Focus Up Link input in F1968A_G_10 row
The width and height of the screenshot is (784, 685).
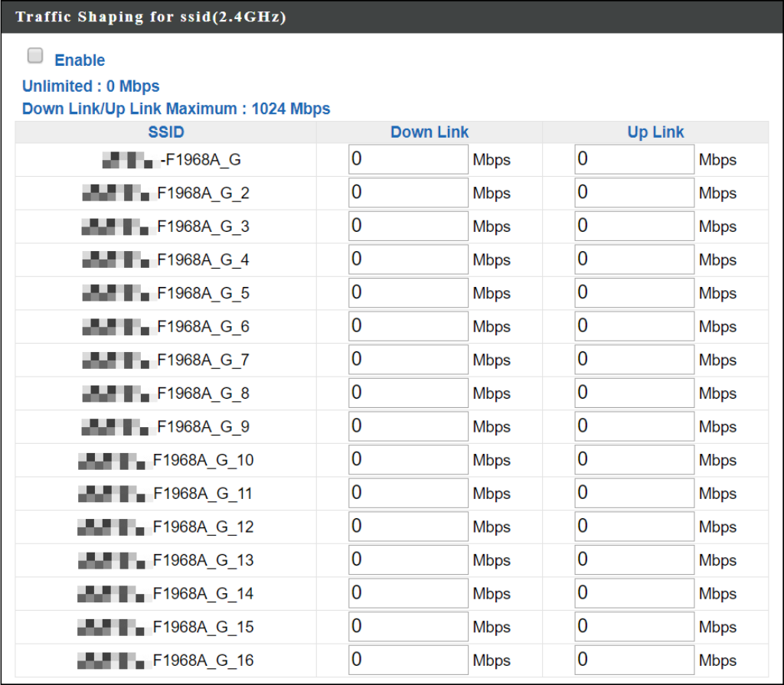[634, 459]
